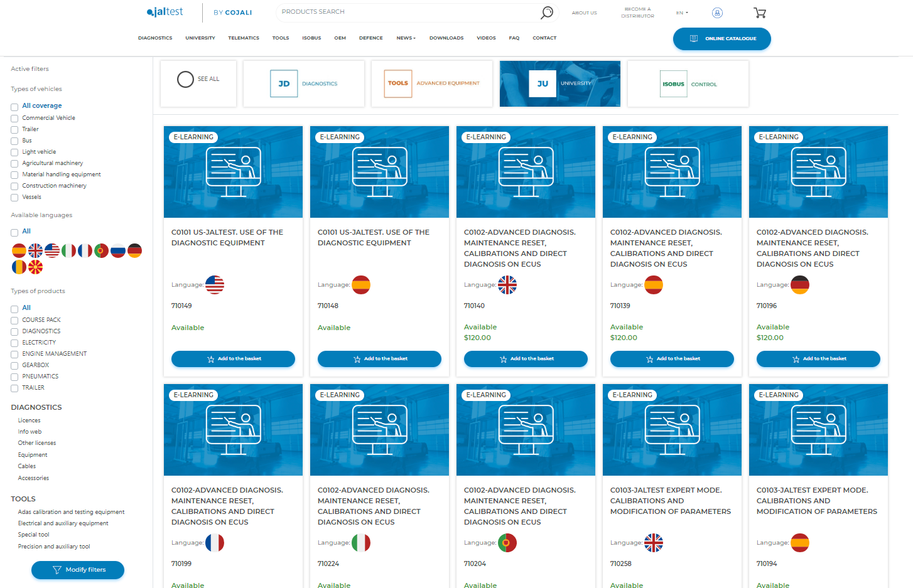
Task: Filter by Macedonian flag in languages
Action: pyautogui.click(x=36, y=267)
